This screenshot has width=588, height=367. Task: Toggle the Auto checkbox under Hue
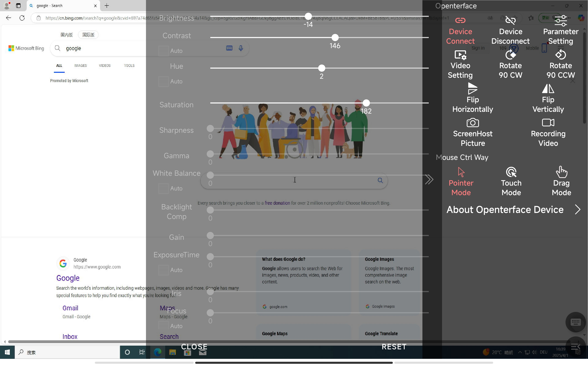pos(164,82)
